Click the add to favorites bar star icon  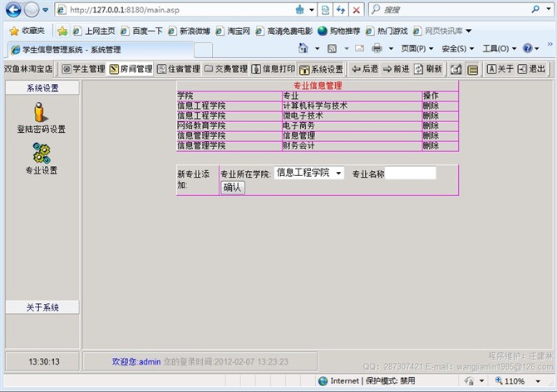click(x=62, y=31)
